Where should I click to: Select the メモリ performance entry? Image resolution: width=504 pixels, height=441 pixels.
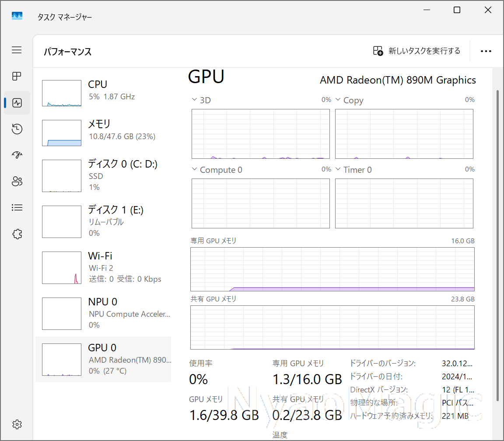point(103,133)
